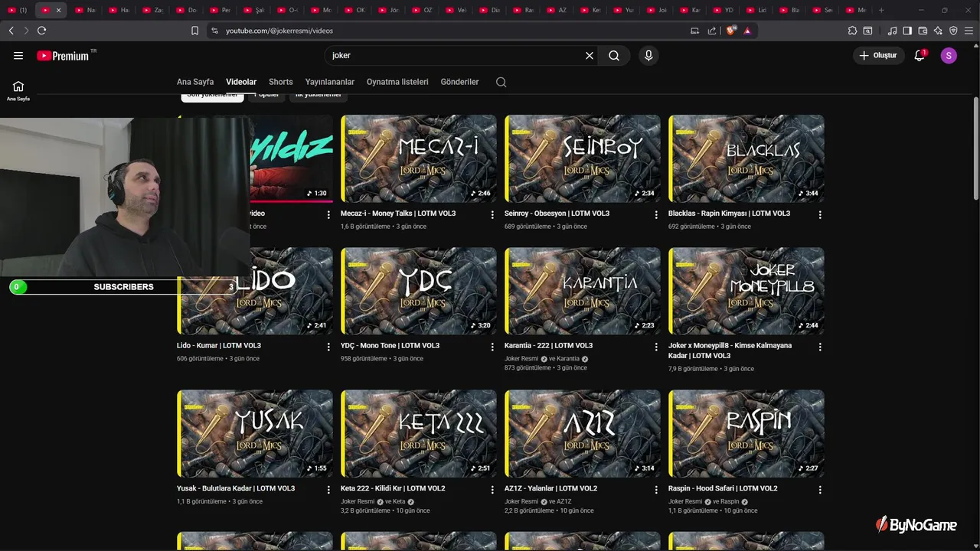
Task: Switch to the YD browser tab
Action: (x=722, y=10)
